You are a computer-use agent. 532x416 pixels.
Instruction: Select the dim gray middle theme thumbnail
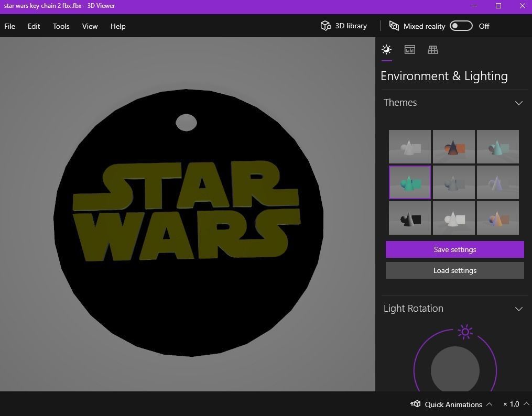[x=453, y=182]
